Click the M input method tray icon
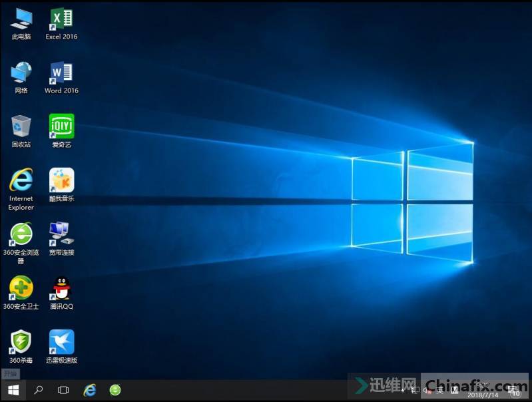The height and width of the screenshot is (402, 532). click(455, 390)
